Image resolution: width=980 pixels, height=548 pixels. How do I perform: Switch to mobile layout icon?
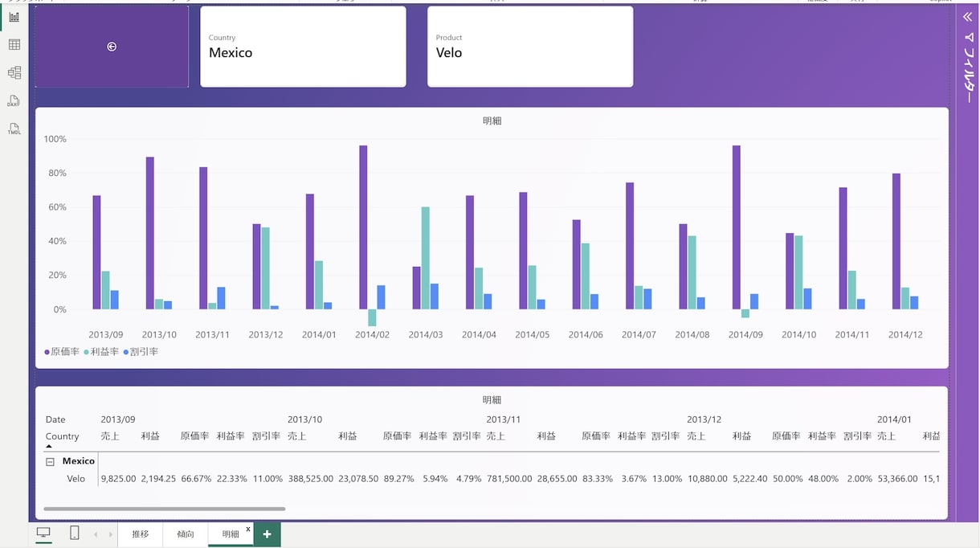coord(74,534)
